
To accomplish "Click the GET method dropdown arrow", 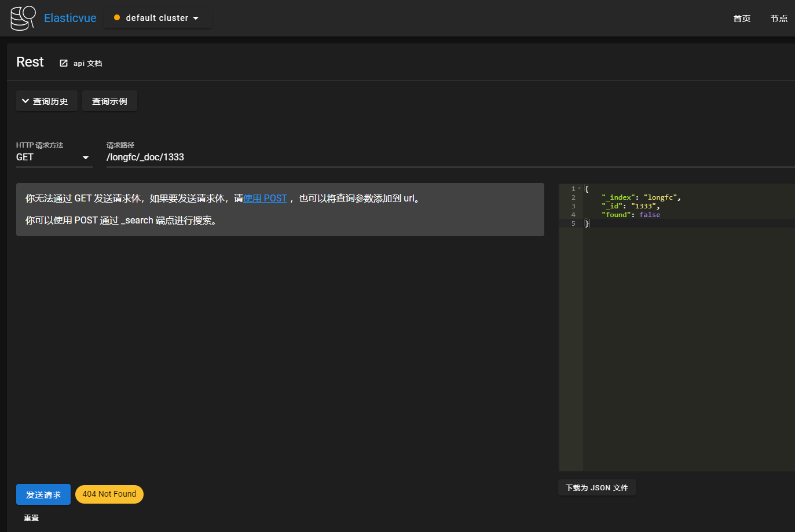I will coord(86,157).
